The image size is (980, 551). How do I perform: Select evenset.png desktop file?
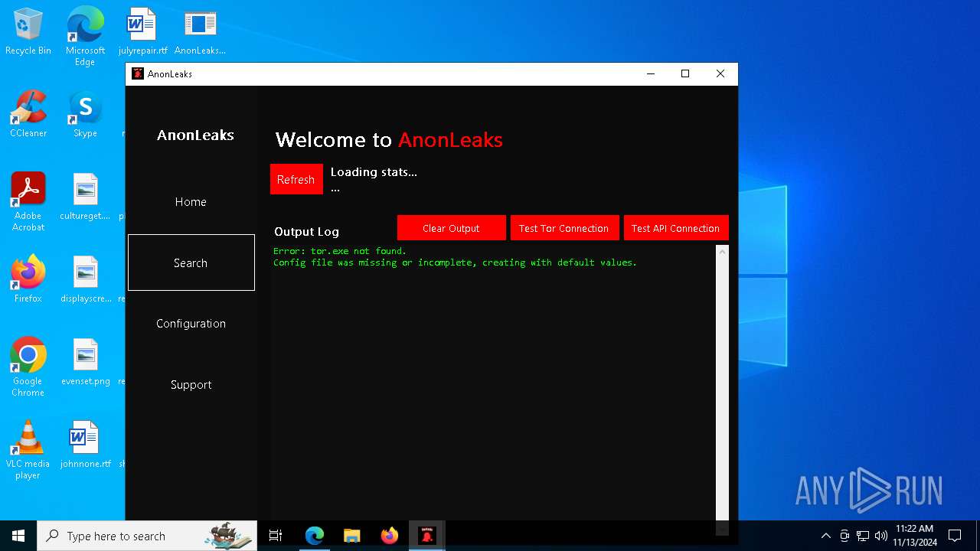85,363
